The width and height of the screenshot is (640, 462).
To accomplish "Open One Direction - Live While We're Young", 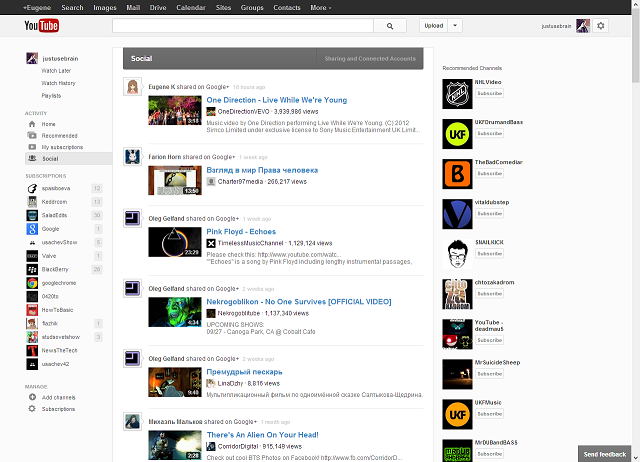I will (277, 100).
